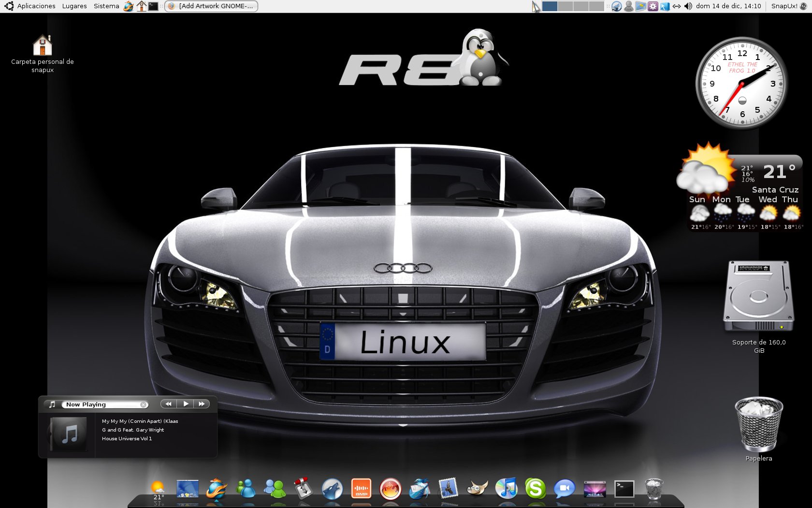The image size is (812, 508).
Task: Launch the blue wolf dock icon
Action: (x=333, y=489)
